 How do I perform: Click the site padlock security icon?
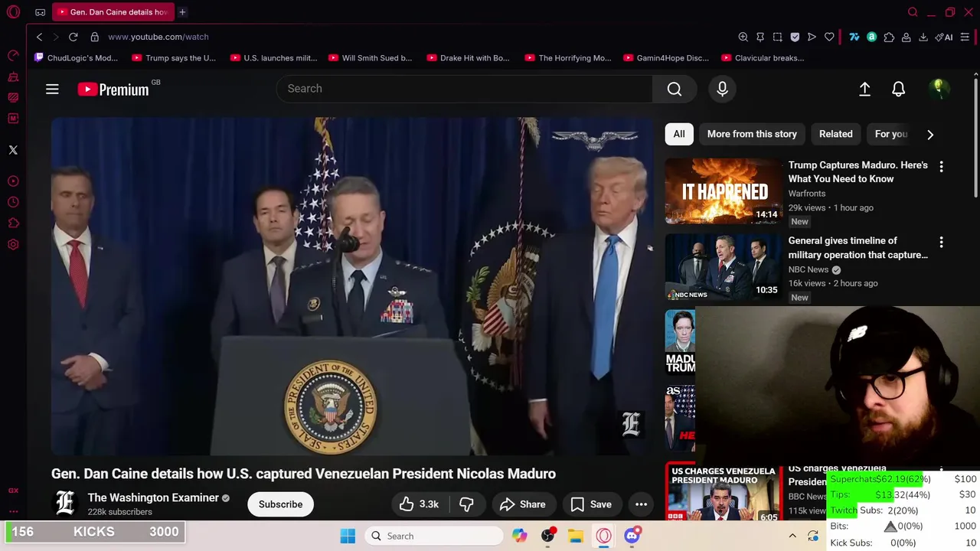pos(94,37)
